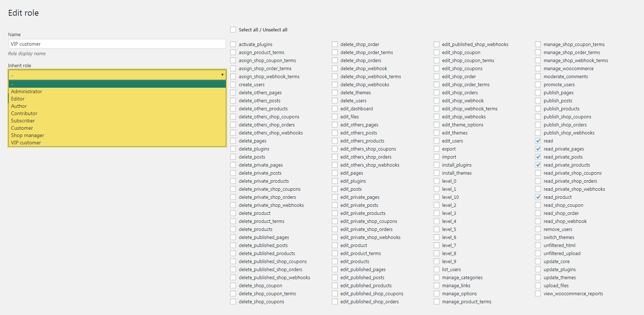Image resolution: width=644 pixels, height=315 pixels.
Task: Check view_woocommerce_reports checkbox
Action: pos(538,293)
